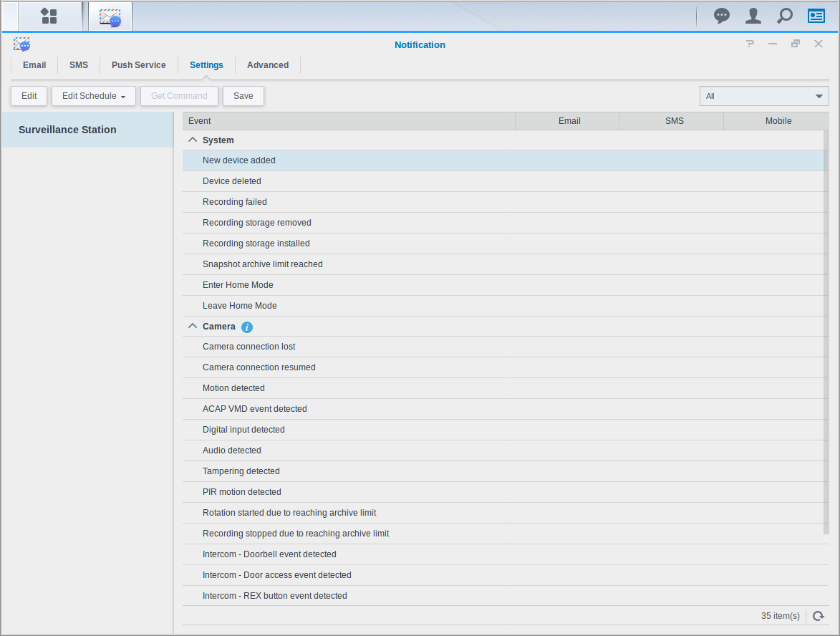Screen dimensions: 840x636
Task: Click the Event column header
Action: (x=349, y=121)
